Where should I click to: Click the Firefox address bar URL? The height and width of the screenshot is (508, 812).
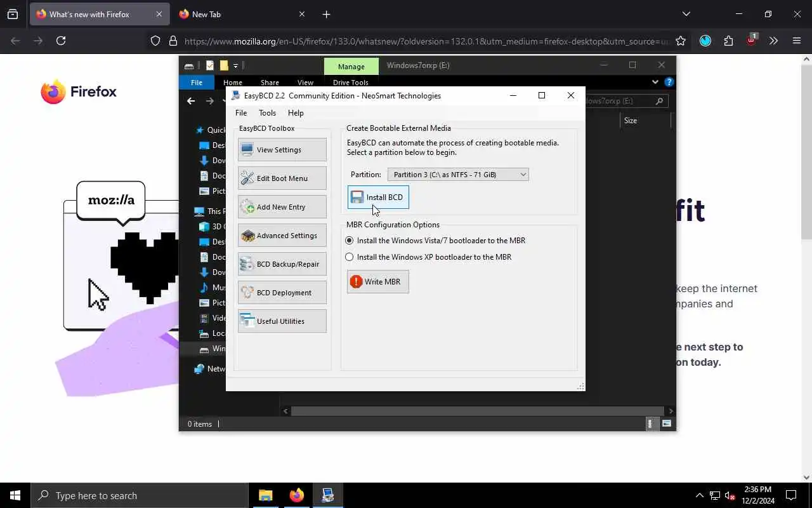[426, 41]
